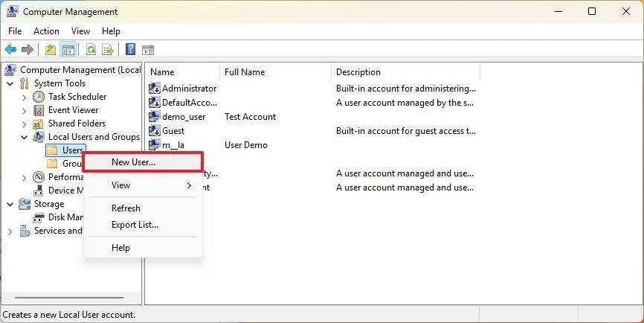This screenshot has width=644, height=323.
Task: Open the Action menu
Action: (x=46, y=31)
